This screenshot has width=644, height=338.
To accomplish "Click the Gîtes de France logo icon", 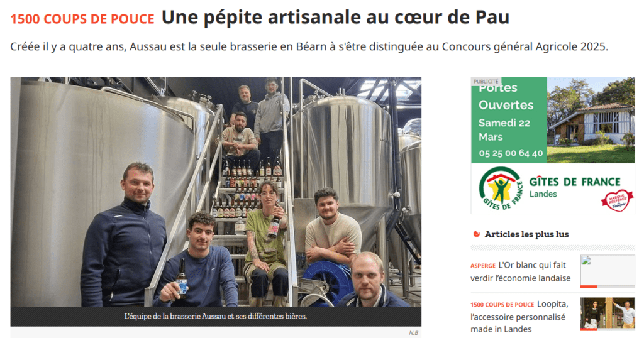I will (x=501, y=188).
